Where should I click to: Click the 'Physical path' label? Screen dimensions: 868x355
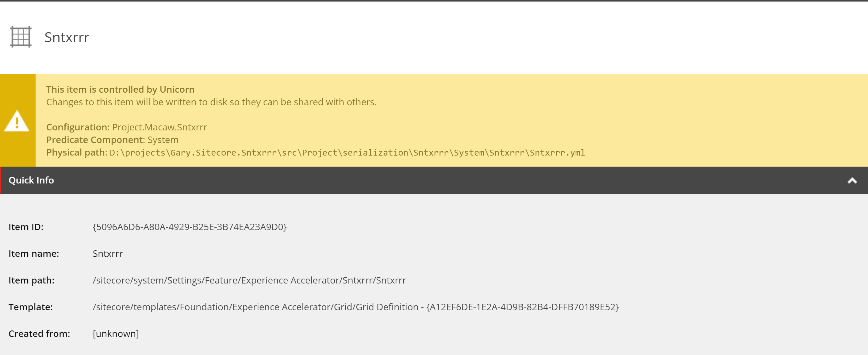[x=76, y=152]
